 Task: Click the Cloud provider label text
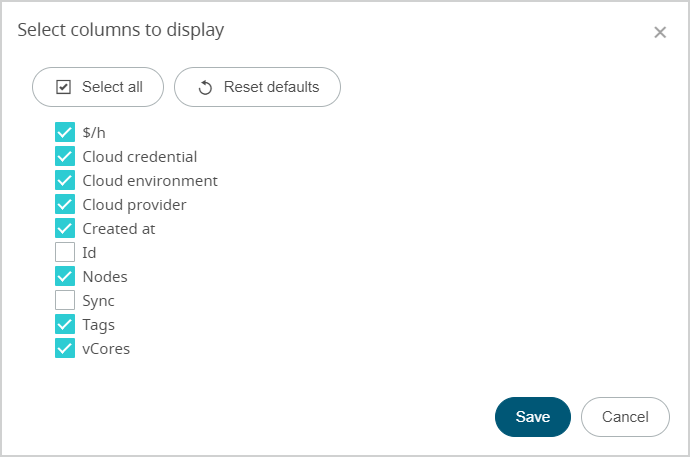[134, 205]
